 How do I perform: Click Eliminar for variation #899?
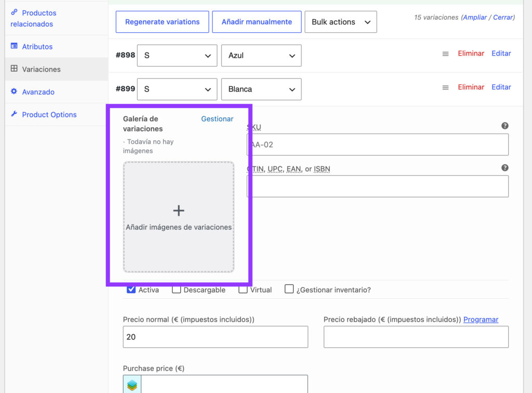pos(471,87)
